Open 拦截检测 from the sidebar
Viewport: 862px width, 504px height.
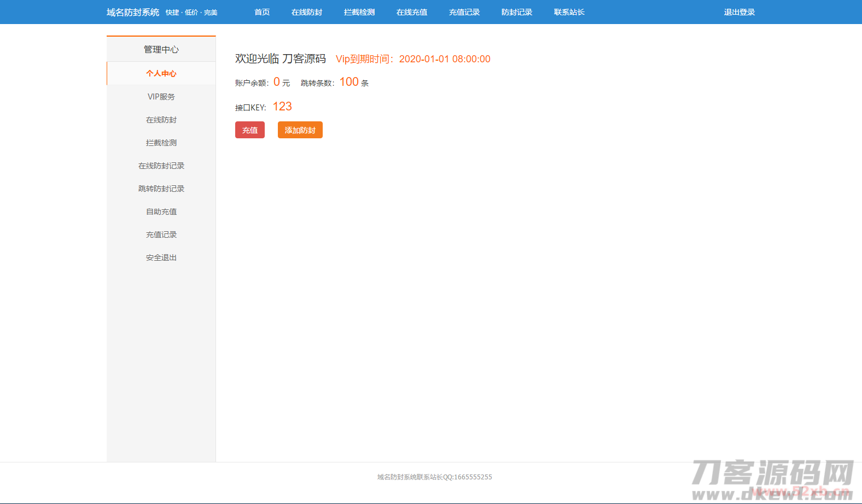click(x=161, y=143)
